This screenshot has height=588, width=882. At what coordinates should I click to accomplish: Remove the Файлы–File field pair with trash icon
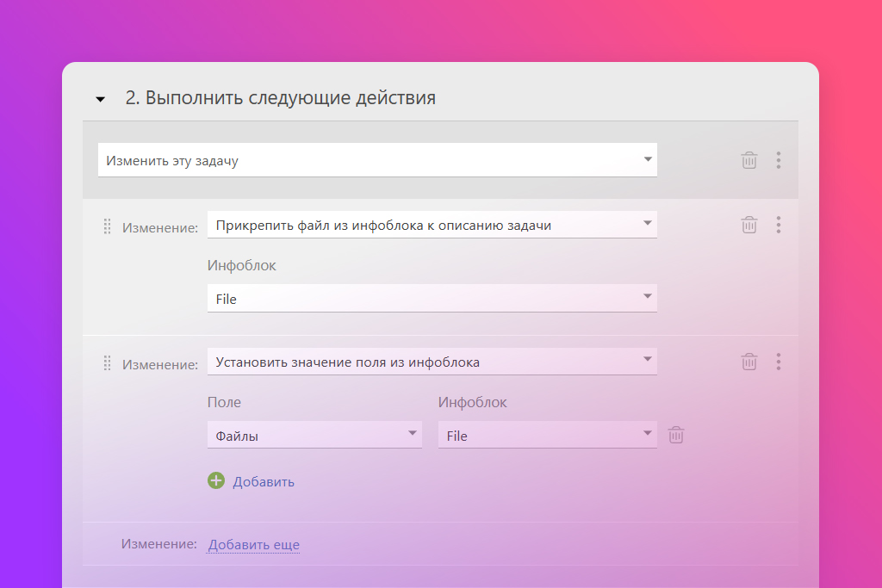677,436
